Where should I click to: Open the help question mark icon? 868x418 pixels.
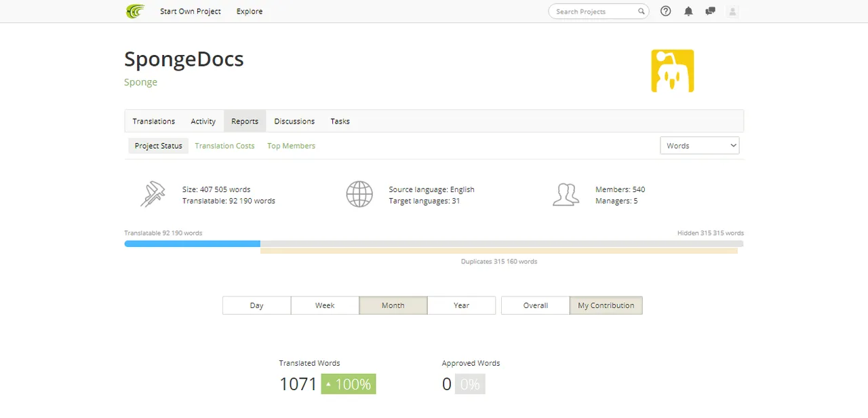point(666,12)
